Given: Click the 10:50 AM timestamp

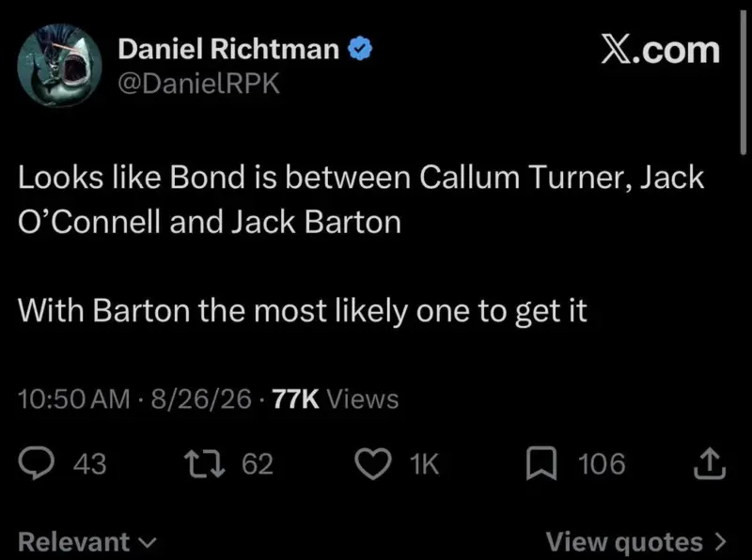Looking at the screenshot, I should (x=74, y=399).
